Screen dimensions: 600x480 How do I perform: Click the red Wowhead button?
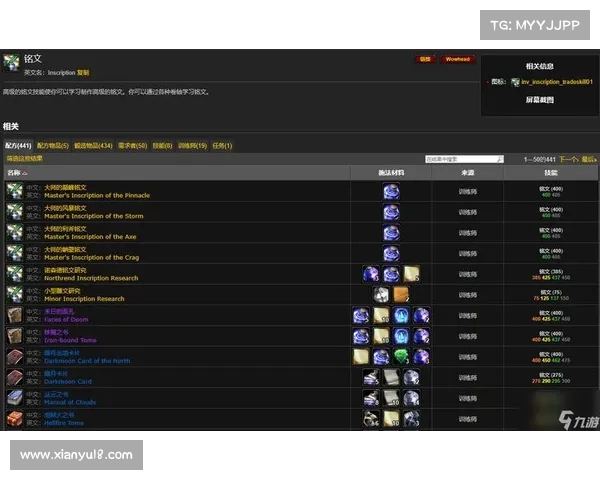tap(457, 59)
